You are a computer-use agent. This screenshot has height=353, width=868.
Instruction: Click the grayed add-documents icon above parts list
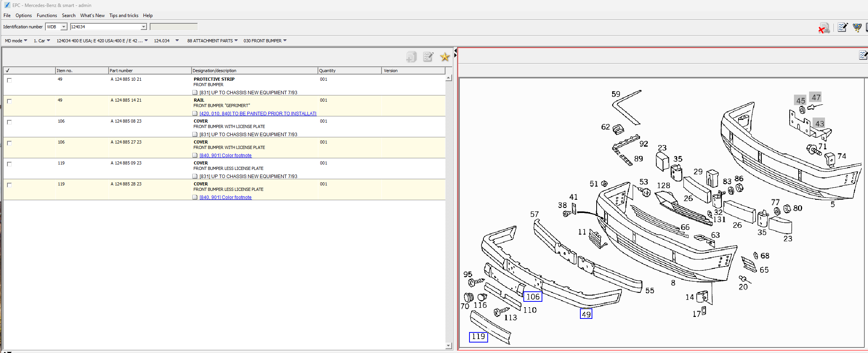point(411,57)
